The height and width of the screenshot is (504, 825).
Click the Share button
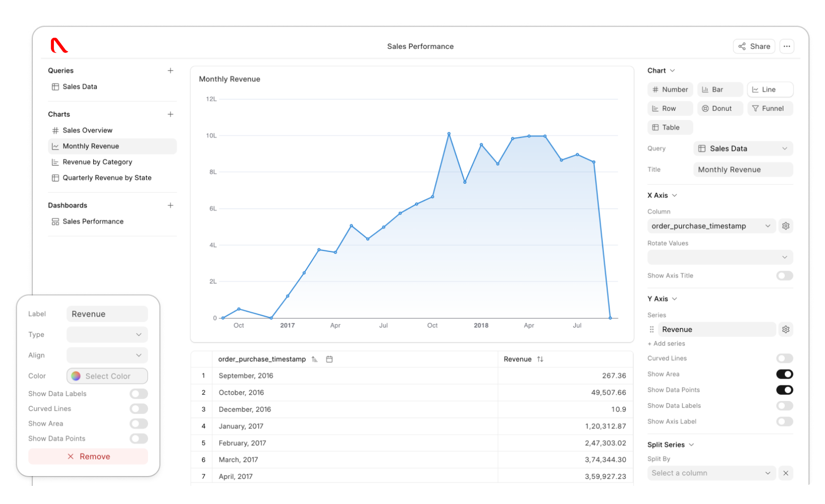(754, 47)
